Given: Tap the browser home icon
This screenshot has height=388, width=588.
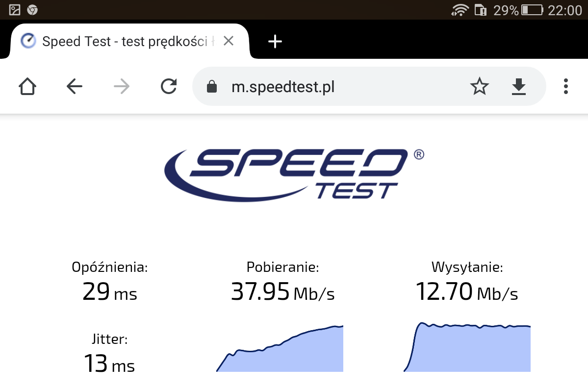Looking at the screenshot, I should 27,87.
